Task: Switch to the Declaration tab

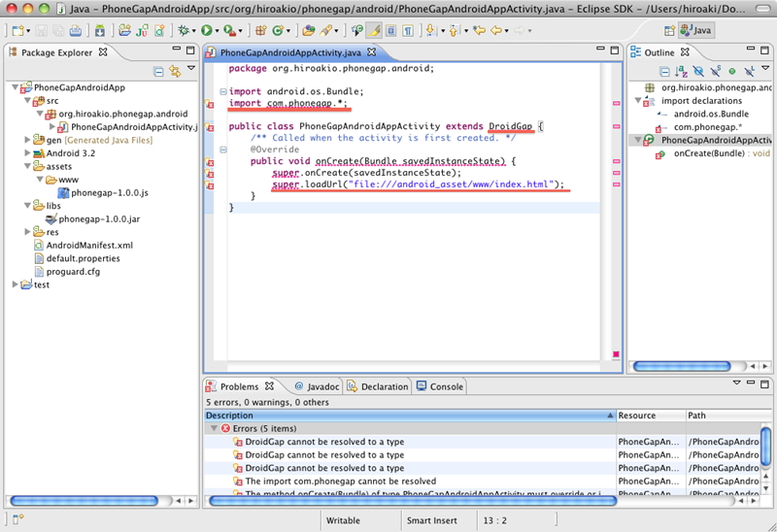Action: (378, 386)
